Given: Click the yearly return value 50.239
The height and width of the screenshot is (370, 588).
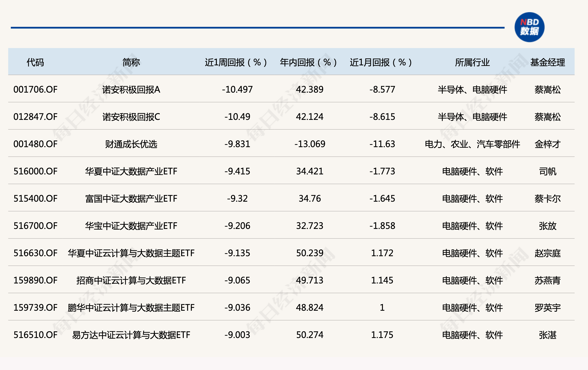Looking at the screenshot, I should pyautogui.click(x=310, y=253).
